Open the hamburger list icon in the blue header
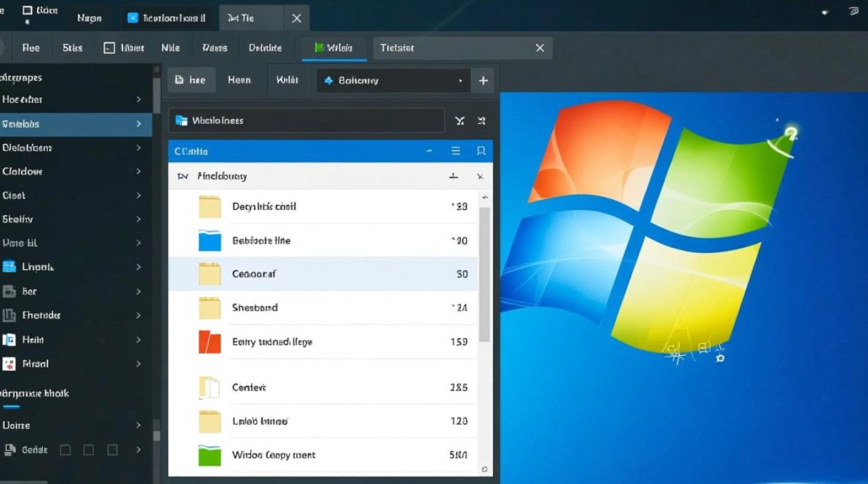 pos(455,150)
